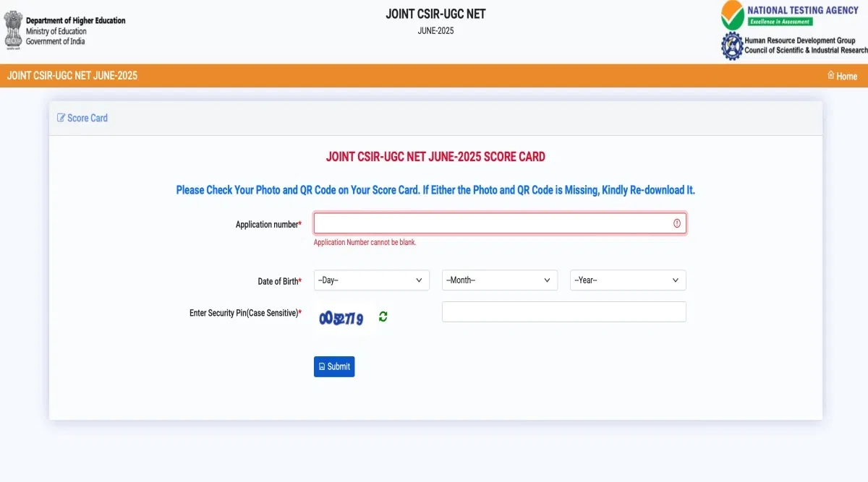Click the 'Application Number cannot be blank.' error message
This screenshot has width=868, height=482.
point(365,243)
